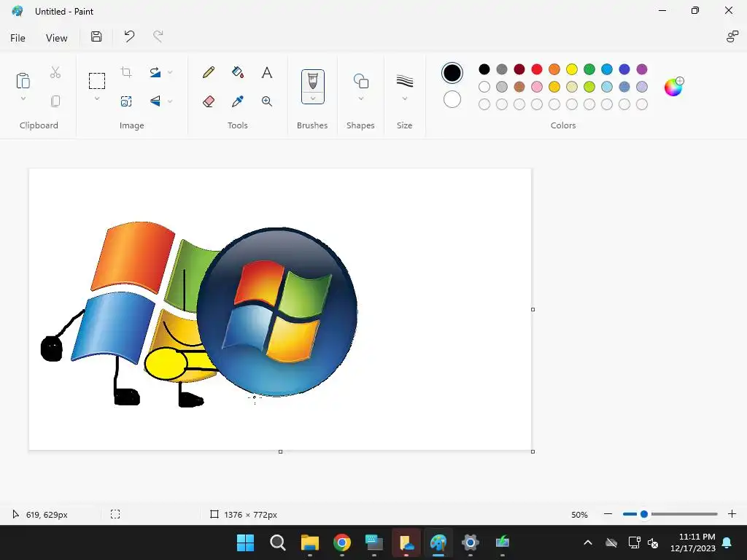The width and height of the screenshot is (747, 560).
Task: Select the Magnifier tool
Action: pyautogui.click(x=267, y=101)
